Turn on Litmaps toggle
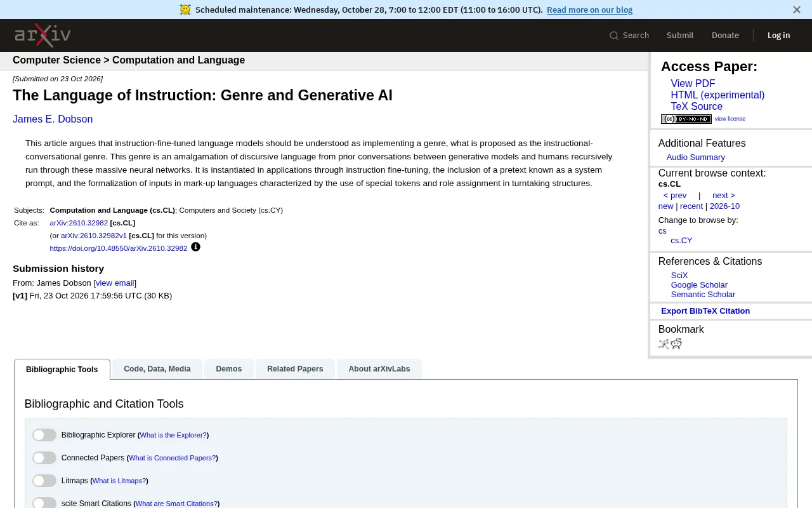Screen dimensions: 812x508 click(x=44, y=481)
